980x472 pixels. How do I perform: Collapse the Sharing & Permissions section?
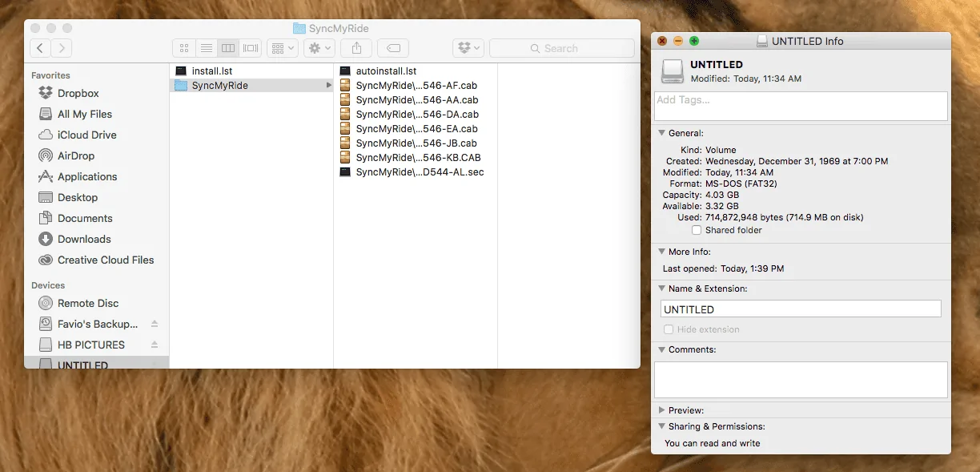[x=661, y=427]
